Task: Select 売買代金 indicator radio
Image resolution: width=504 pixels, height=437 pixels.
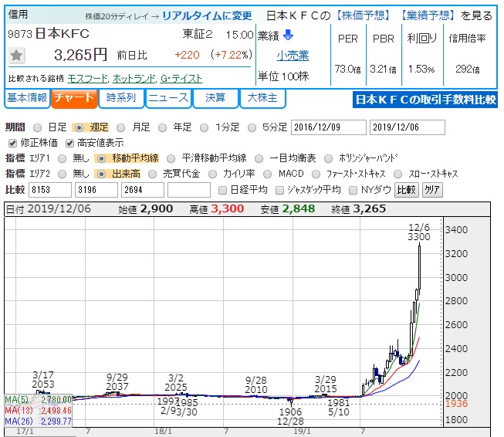Action: pyautogui.click(x=152, y=174)
